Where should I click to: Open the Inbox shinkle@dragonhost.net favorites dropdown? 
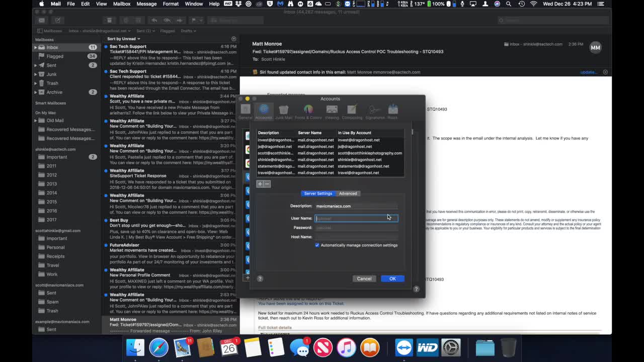coord(99,31)
